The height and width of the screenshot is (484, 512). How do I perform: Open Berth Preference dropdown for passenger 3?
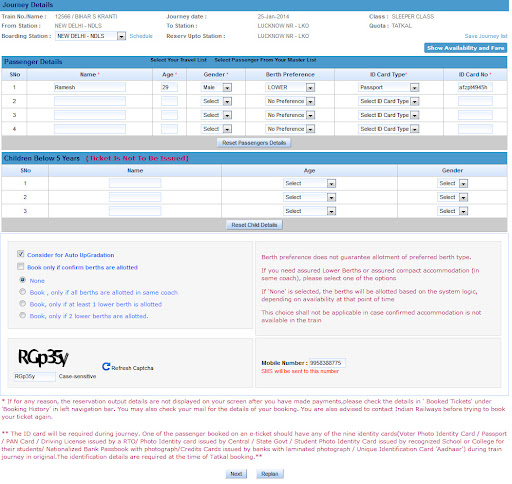[x=290, y=115]
